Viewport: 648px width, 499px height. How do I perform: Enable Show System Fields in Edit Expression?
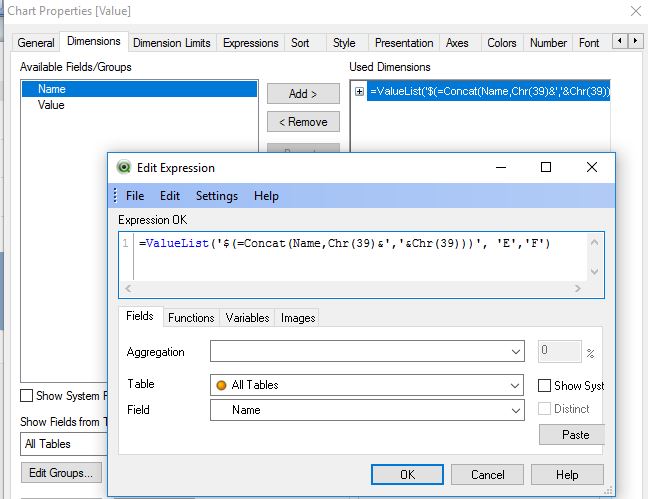544,385
